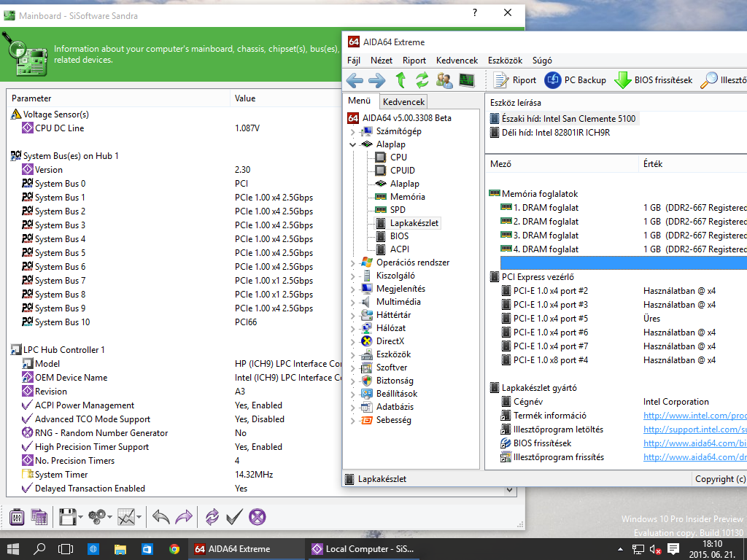Expand the DirectX tree node
This screenshot has height=560, width=747.
pyautogui.click(x=353, y=342)
